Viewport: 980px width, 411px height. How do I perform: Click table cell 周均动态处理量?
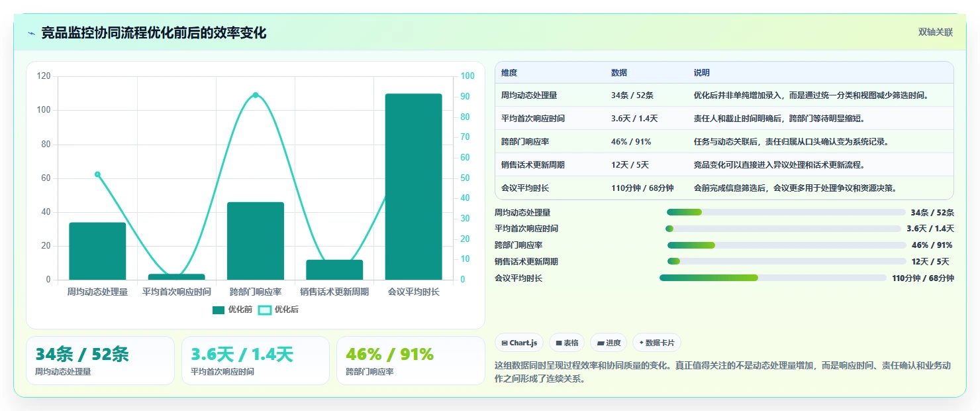[x=529, y=95]
